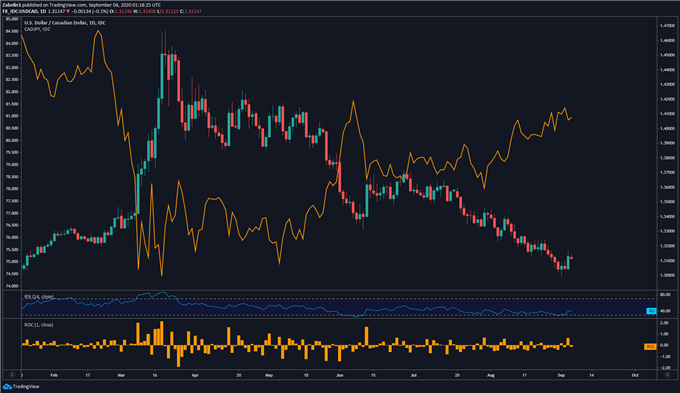The image size is (680, 393).
Task: Click the orange ROC value label
Action: click(x=650, y=347)
